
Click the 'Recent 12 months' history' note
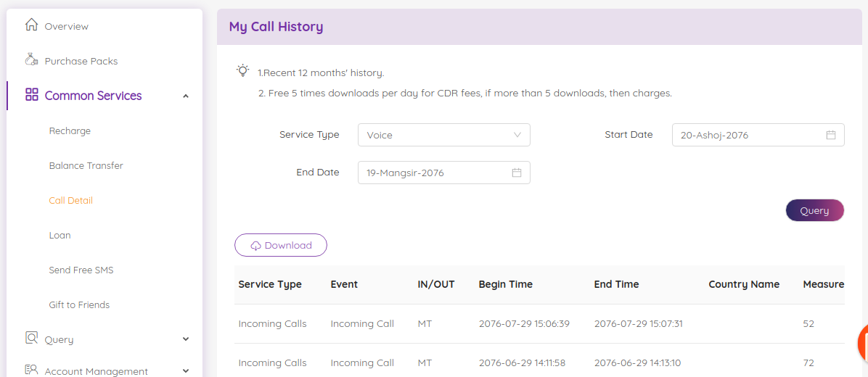point(321,72)
